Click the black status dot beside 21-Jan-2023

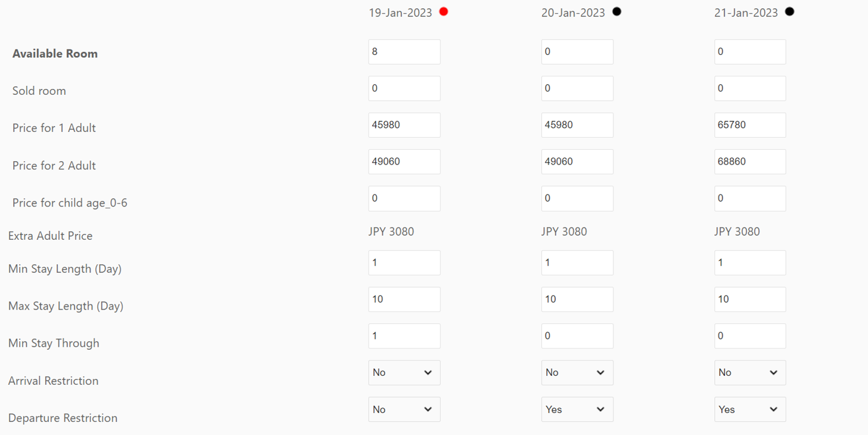point(790,11)
